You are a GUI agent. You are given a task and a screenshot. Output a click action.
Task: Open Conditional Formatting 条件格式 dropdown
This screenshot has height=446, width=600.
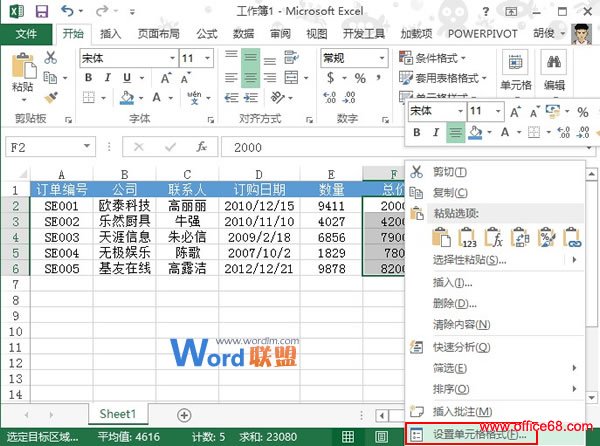pos(432,58)
